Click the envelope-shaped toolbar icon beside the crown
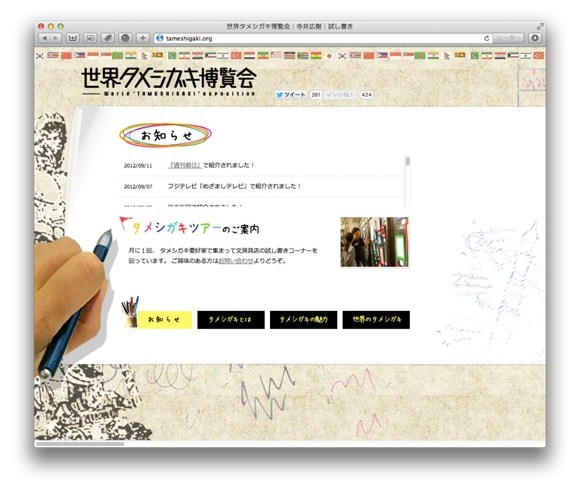 (90, 38)
